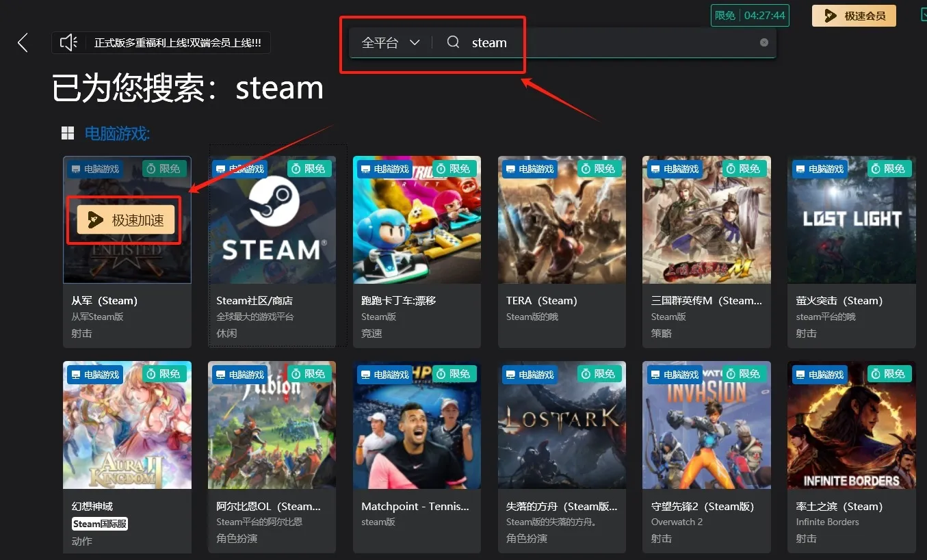Viewport: 927px width, 560px height.
Task: Open the Albion 阿尔比恩OL thumbnail
Action: coord(272,425)
